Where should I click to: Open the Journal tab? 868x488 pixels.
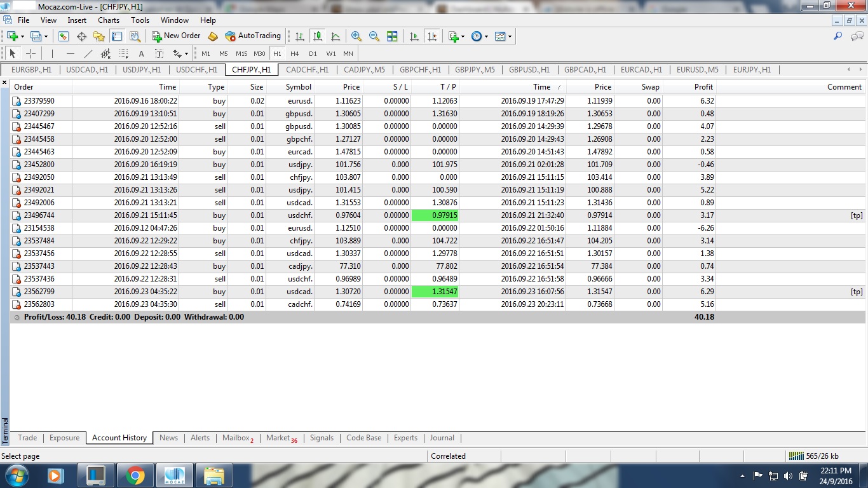[442, 438]
